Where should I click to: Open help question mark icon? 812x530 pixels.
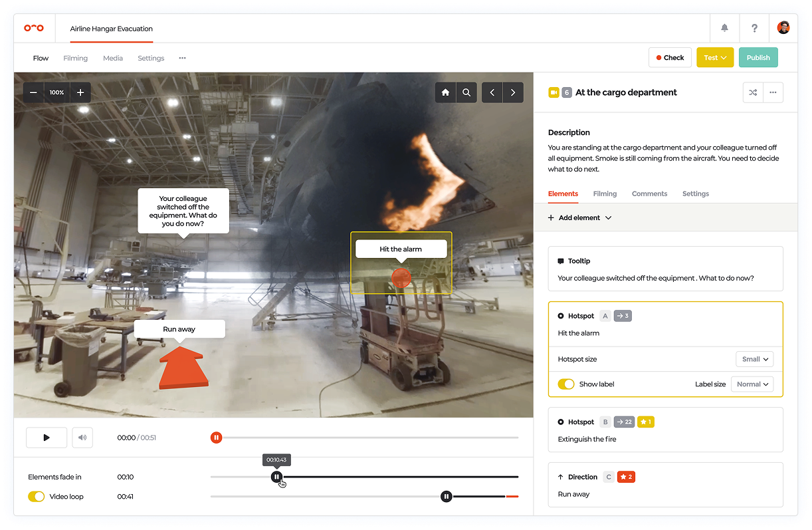click(754, 28)
